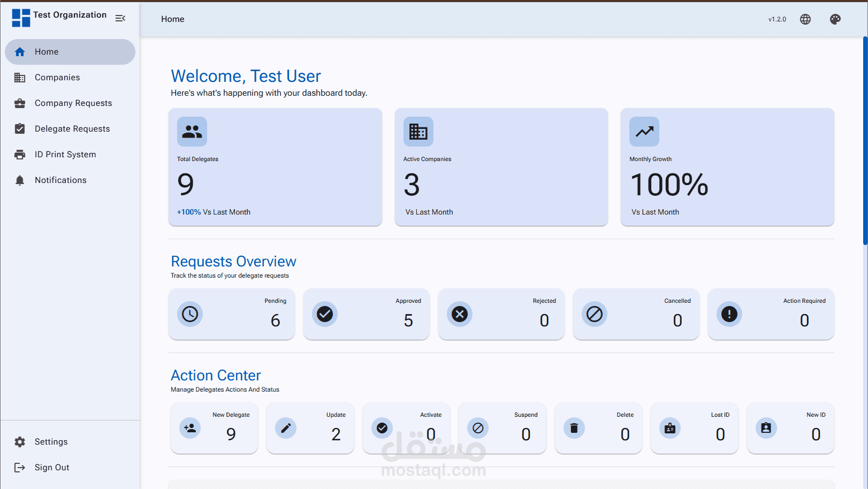Click the Welcome, Test User heading
This screenshot has height=489, width=868.
(246, 76)
